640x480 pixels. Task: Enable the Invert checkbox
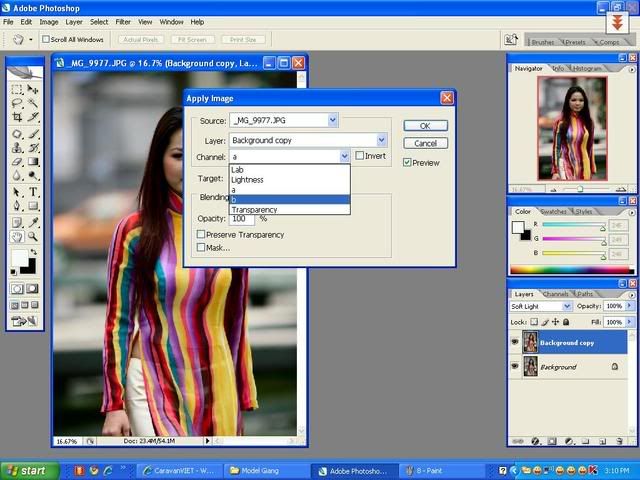tap(360, 156)
